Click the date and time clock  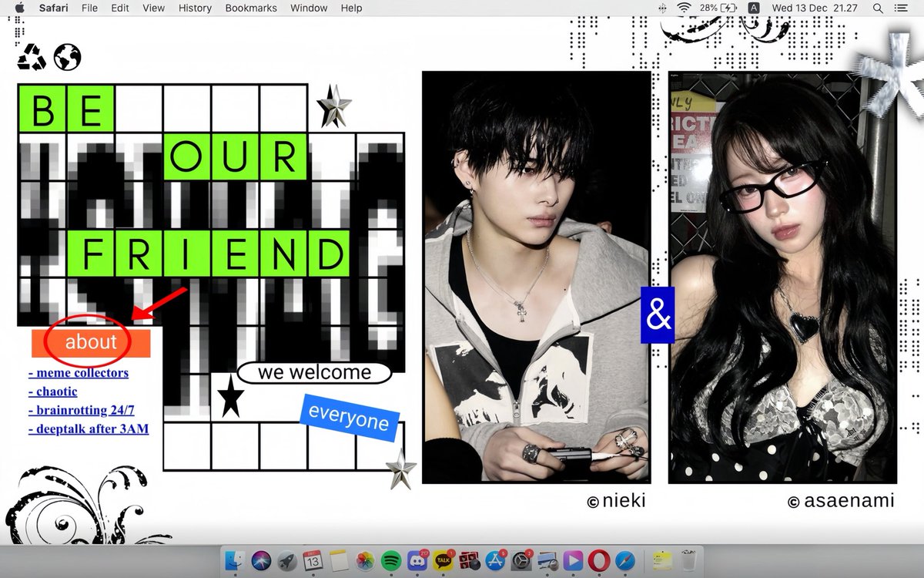(814, 8)
